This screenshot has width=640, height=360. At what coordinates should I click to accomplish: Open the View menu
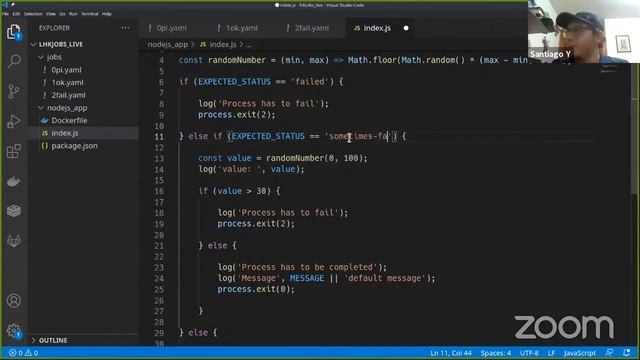tap(51, 14)
